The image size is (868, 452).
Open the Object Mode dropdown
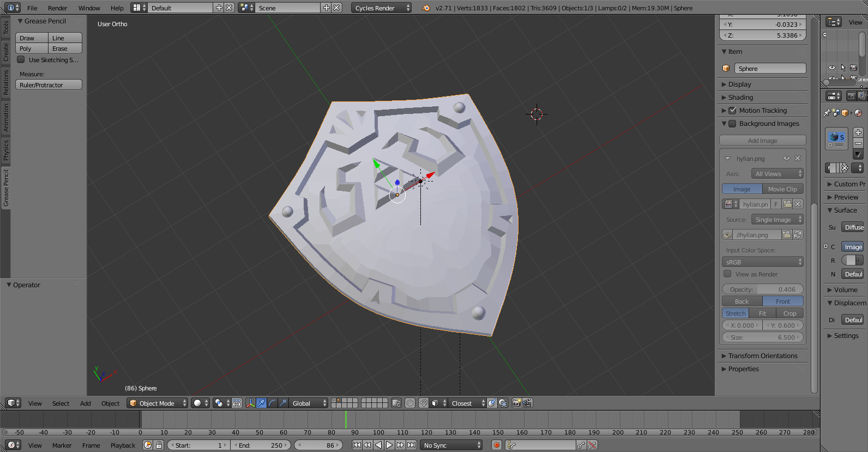pos(157,403)
